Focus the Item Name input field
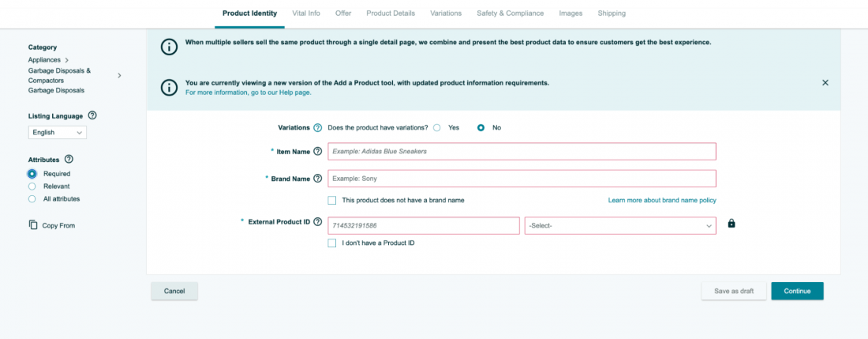Screen dimensions: 868x339 pyautogui.click(x=522, y=151)
